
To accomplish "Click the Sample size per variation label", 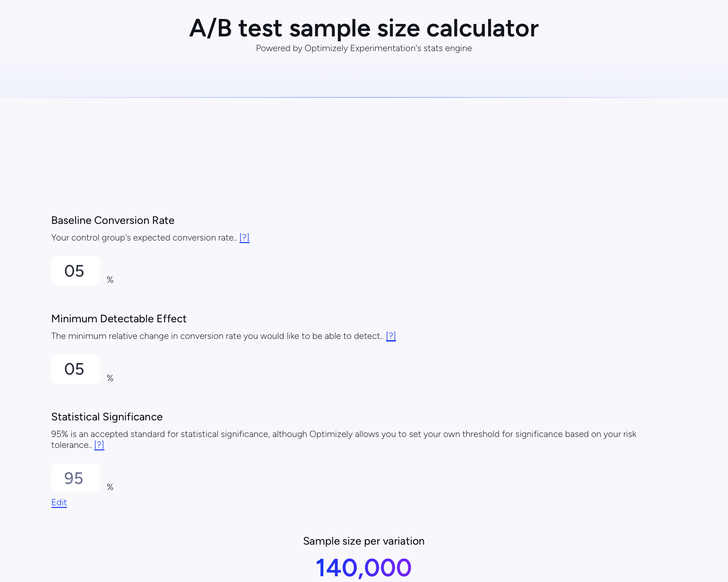I will pyautogui.click(x=364, y=541).
